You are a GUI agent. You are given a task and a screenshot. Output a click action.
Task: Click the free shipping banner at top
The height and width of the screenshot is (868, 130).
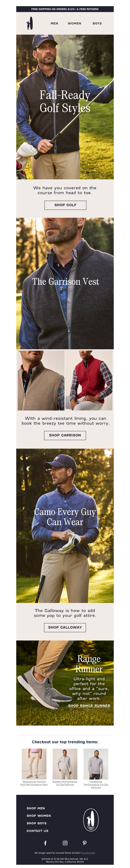click(x=65, y=9)
